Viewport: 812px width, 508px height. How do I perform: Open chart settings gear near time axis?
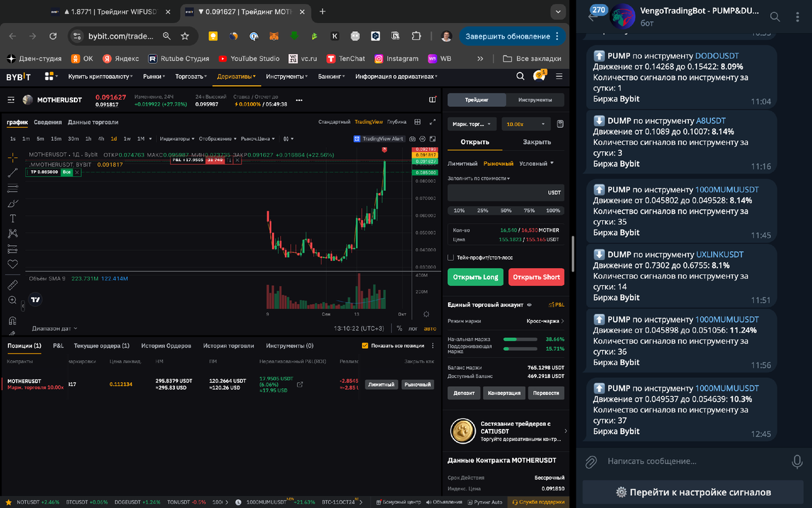(x=426, y=314)
